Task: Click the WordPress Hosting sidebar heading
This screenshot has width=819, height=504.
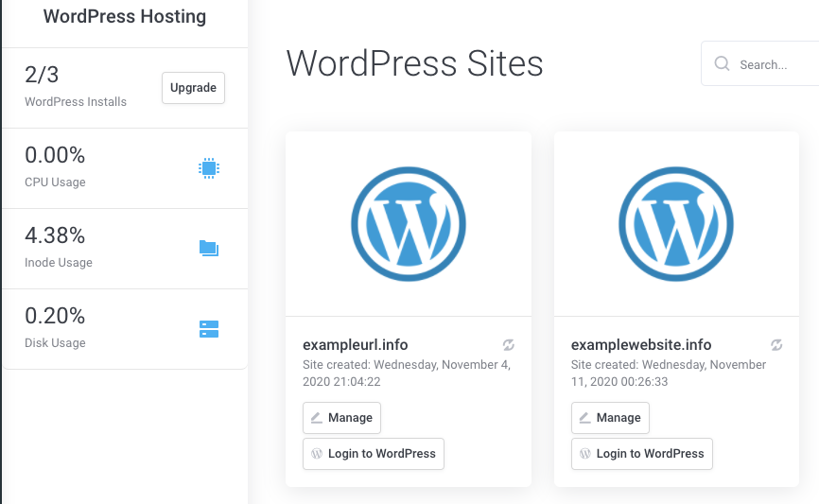Action: click(x=124, y=17)
